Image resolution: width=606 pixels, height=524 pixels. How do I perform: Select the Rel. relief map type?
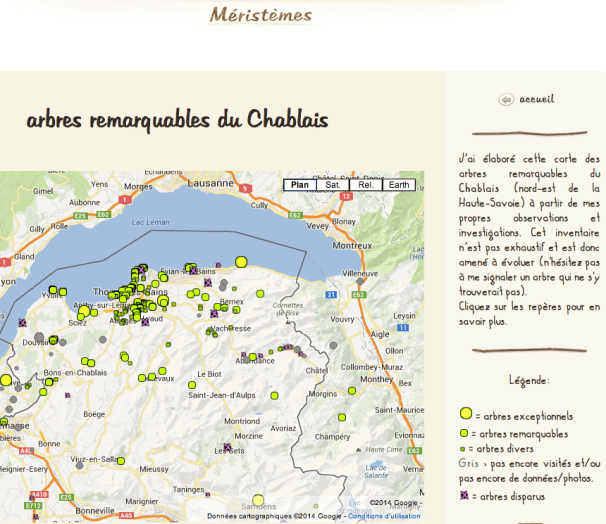(366, 185)
